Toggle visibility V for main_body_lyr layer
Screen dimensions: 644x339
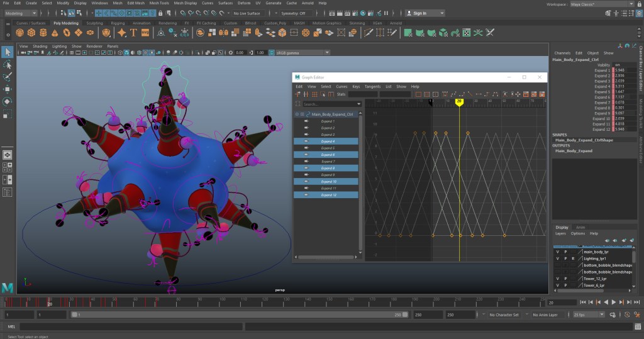point(557,252)
